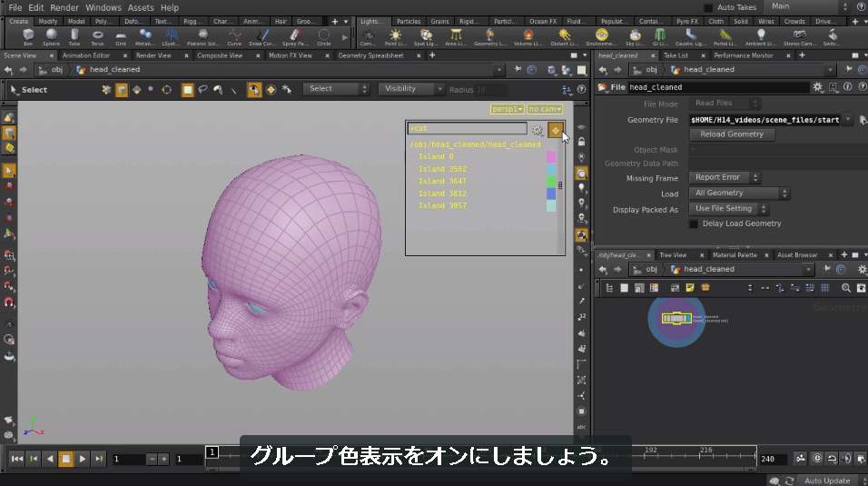Open group list settings gear

(x=538, y=130)
